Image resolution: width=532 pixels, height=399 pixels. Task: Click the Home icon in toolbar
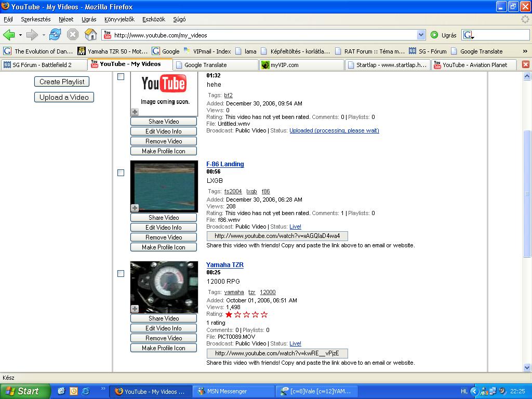pyautogui.click(x=91, y=35)
